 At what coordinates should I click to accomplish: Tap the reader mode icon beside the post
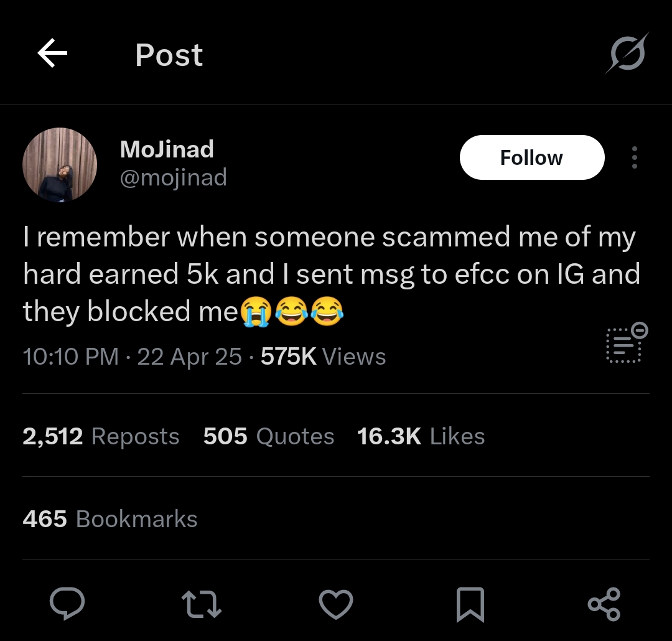[x=626, y=344]
